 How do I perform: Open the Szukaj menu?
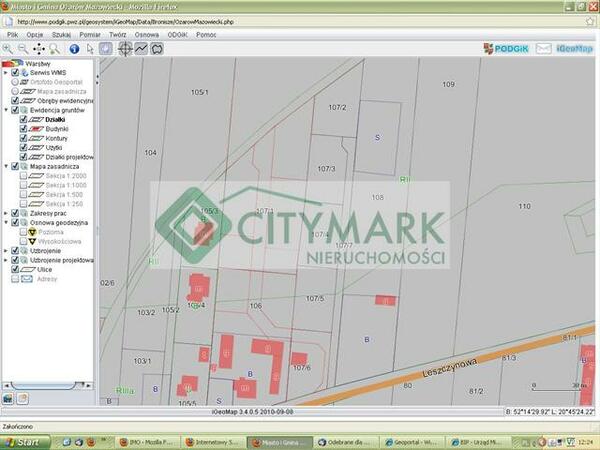[62, 34]
